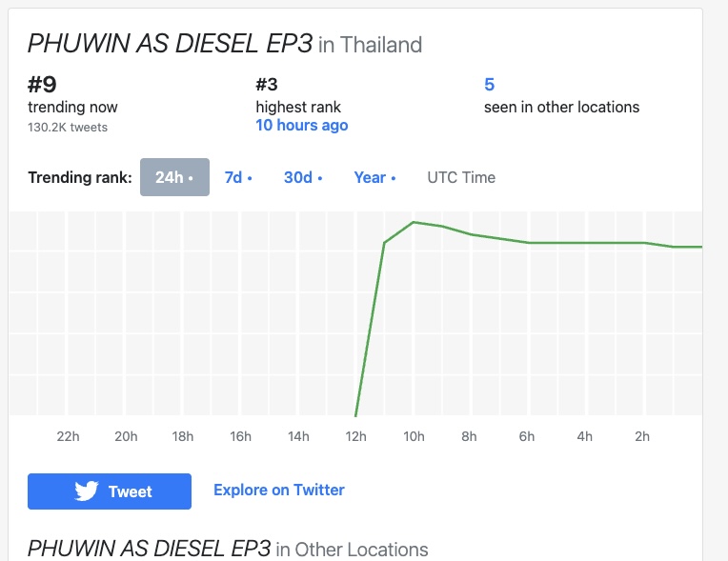The width and height of the screenshot is (728, 561).
Task: Click the 5 seen in other locations number
Action: click(490, 85)
